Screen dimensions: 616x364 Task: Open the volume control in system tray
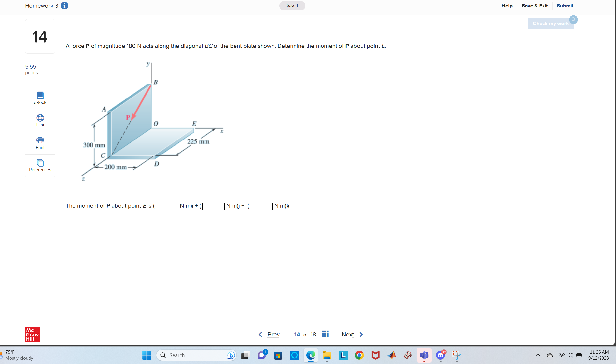[570, 355]
